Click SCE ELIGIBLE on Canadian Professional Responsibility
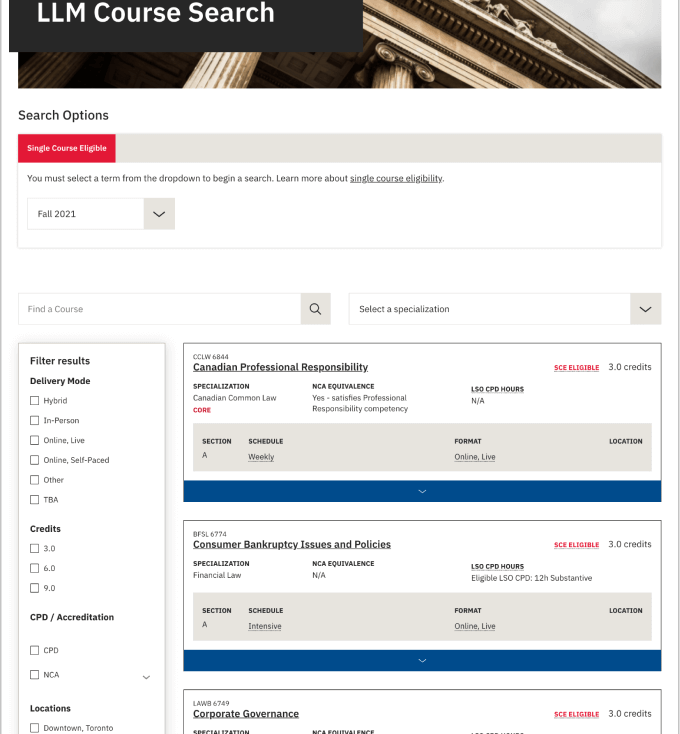Image resolution: width=680 pixels, height=734 pixels. click(577, 367)
